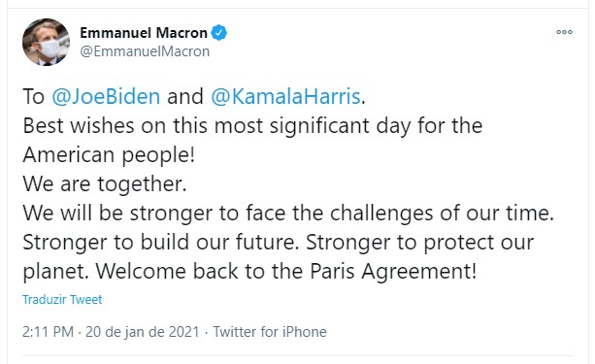
Task: Click the Traduzir Tweet link
Action: coord(62,300)
